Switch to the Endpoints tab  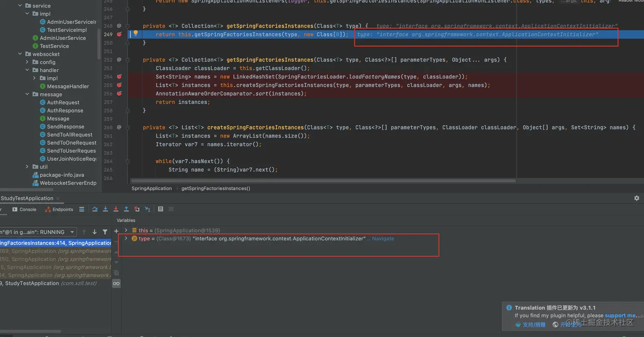pyautogui.click(x=59, y=209)
